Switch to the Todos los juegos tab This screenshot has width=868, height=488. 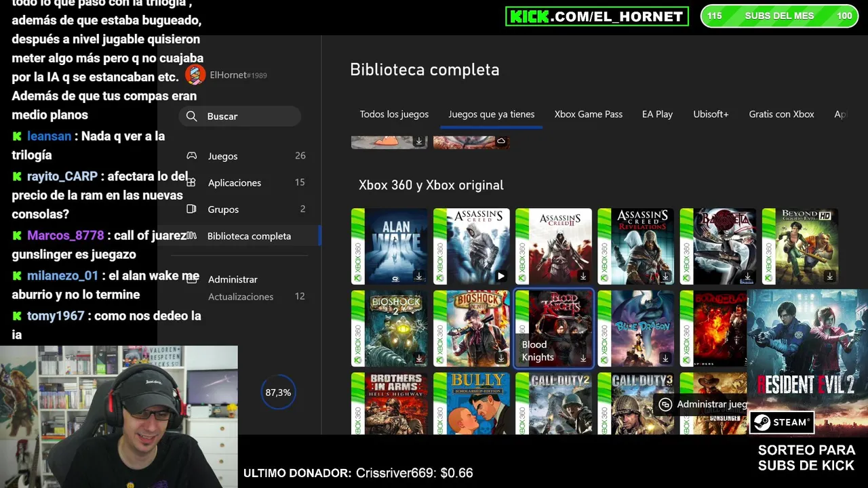pos(394,114)
